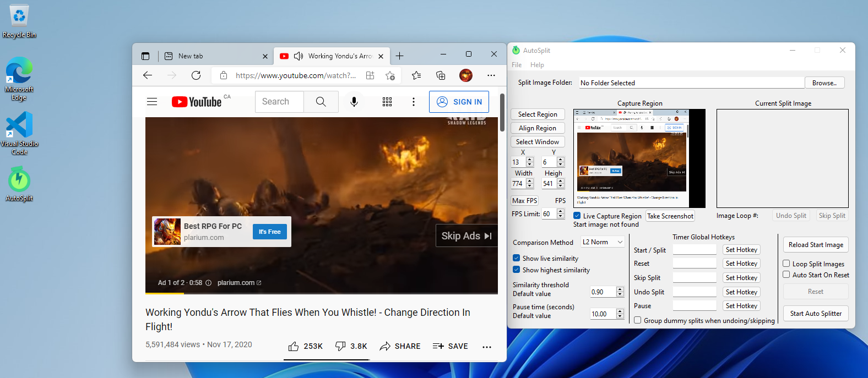Adjust Width spinner arrows
868x378 pixels.
click(530, 183)
